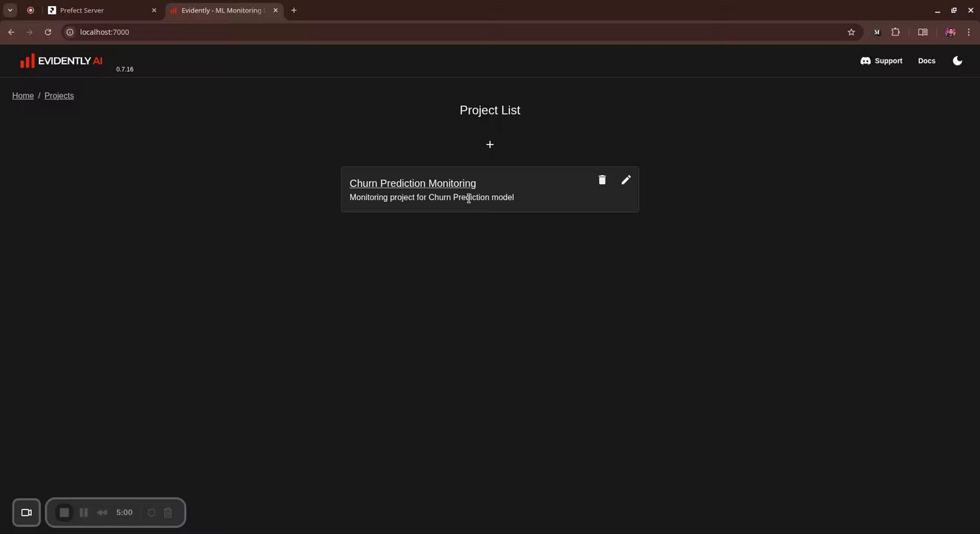Open a new browser tab
Screen dimensions: 980x534
pyautogui.click(x=294, y=10)
